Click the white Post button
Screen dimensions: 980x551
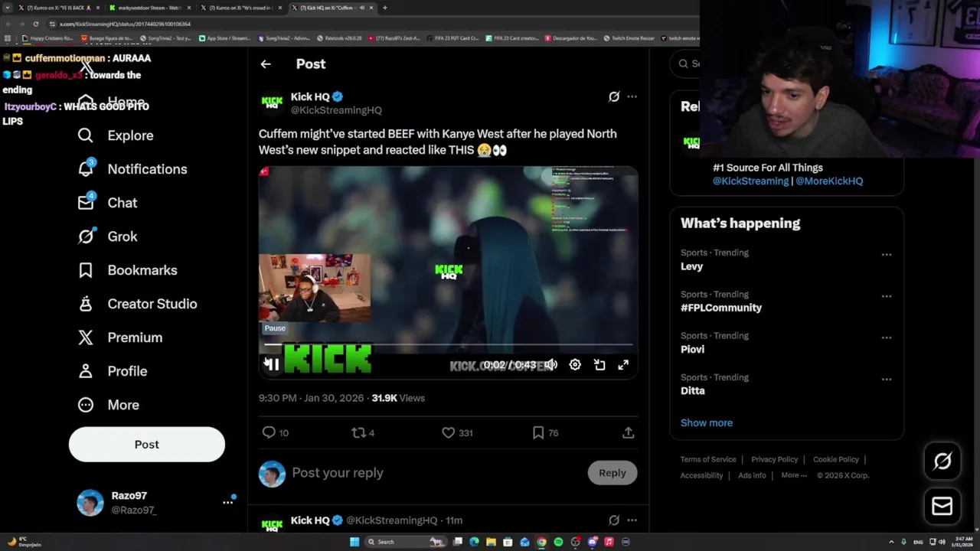pyautogui.click(x=147, y=445)
